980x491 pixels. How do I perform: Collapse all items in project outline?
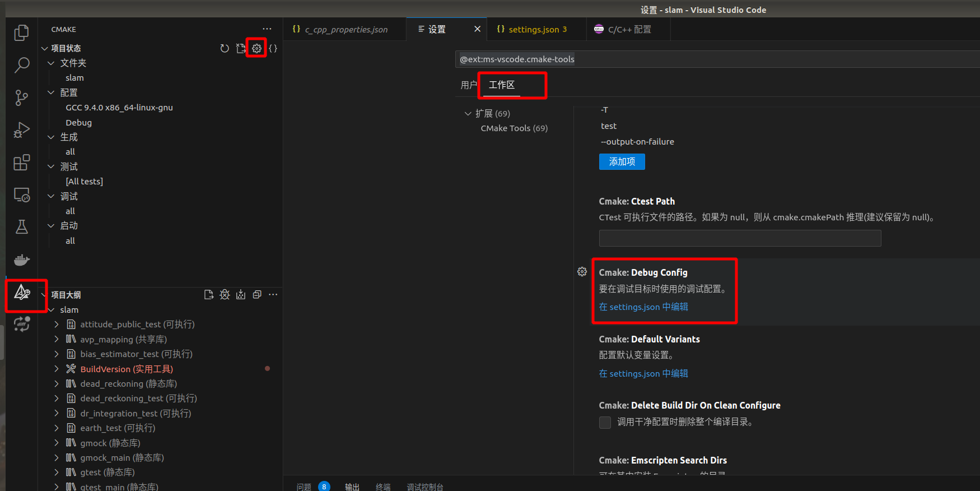257,295
